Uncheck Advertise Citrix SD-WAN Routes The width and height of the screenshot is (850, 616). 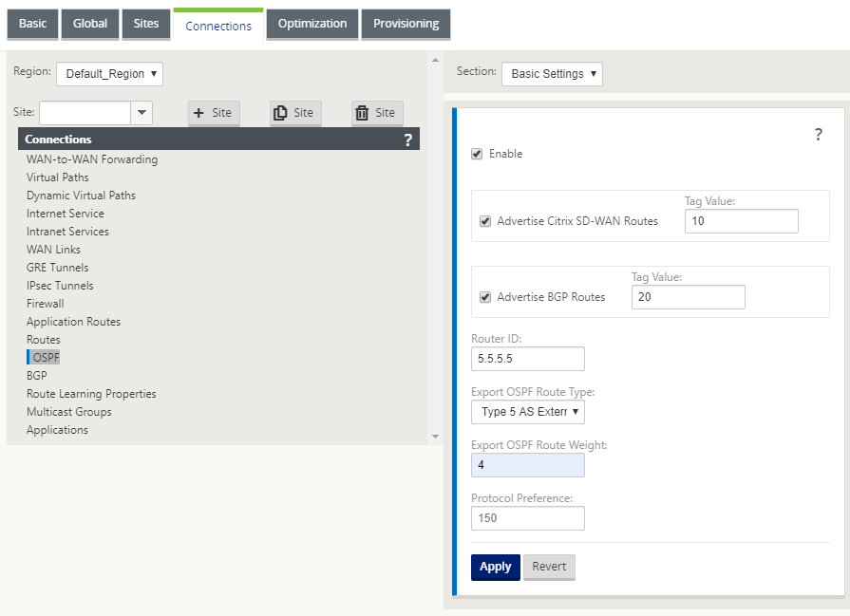point(485,221)
